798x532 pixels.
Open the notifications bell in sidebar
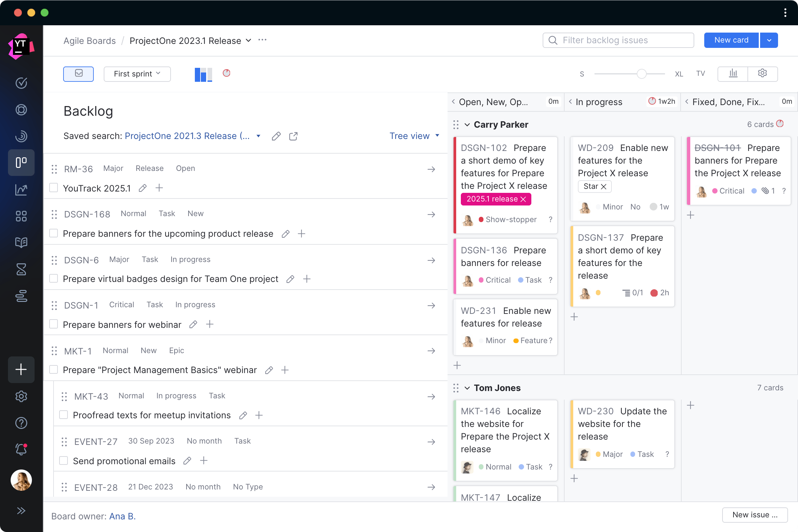(x=21, y=450)
